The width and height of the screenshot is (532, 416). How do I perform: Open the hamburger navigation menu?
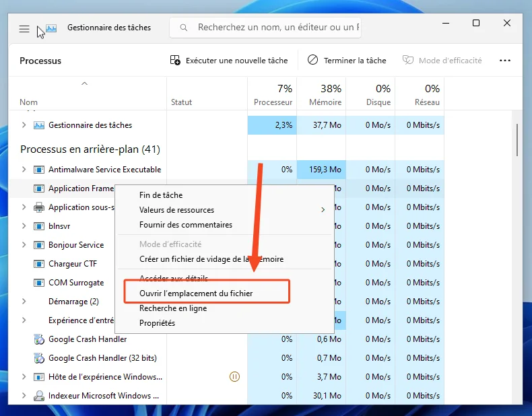24,29
